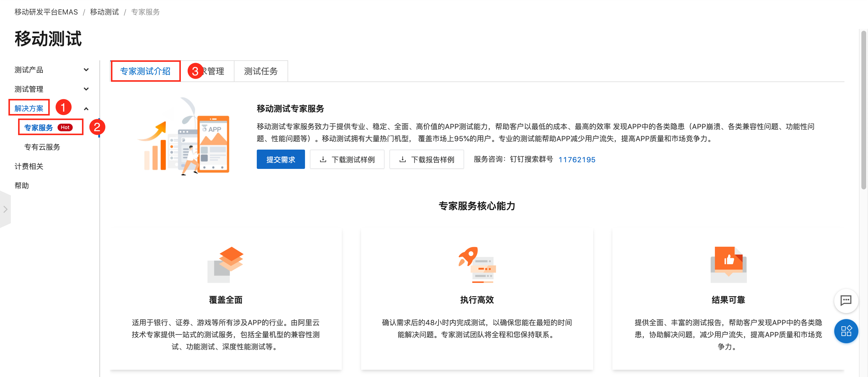Open 专家服务 in the sidebar

[38, 128]
